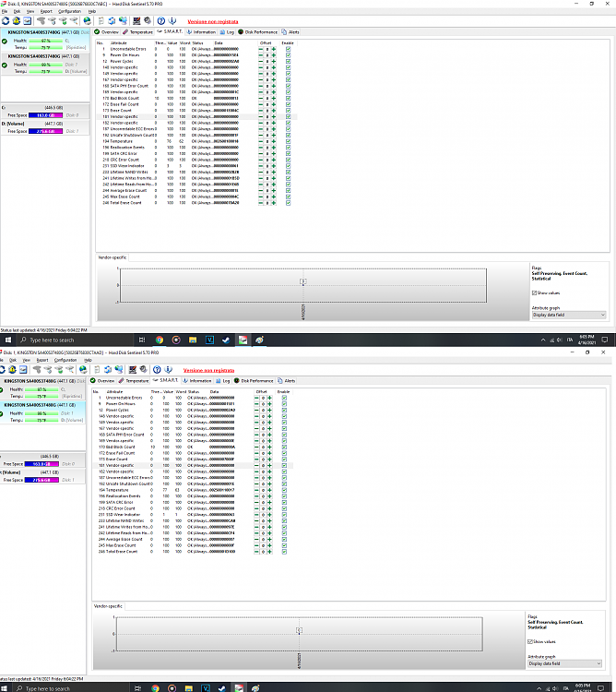Screen dimensions: 616x692
Task: Click yellow warning icon in upper window toolbar
Action: pyautogui.click(x=17, y=20)
